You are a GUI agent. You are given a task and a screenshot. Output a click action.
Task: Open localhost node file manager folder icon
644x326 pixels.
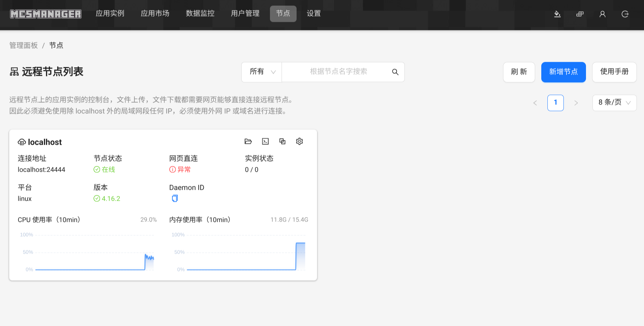pos(248,141)
